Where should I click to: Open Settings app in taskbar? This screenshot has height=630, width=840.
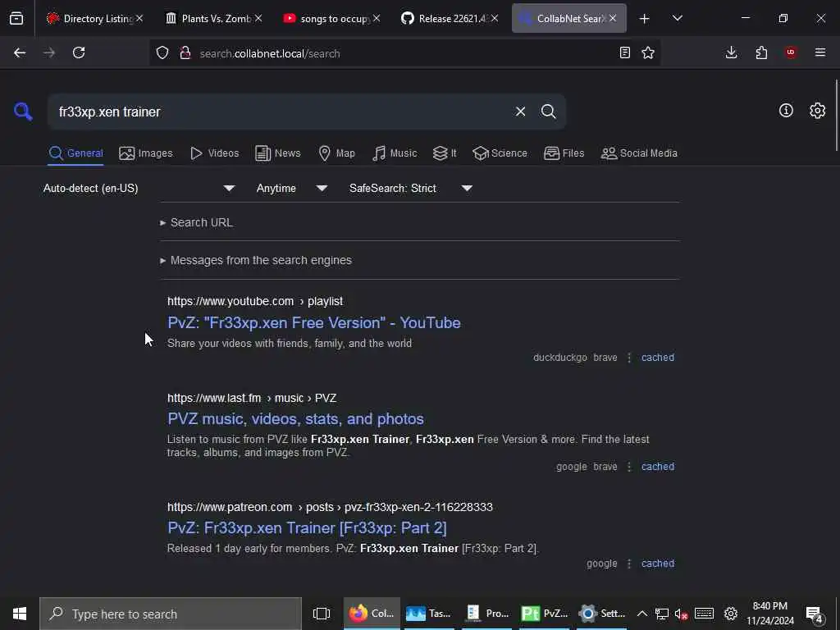[601, 614]
